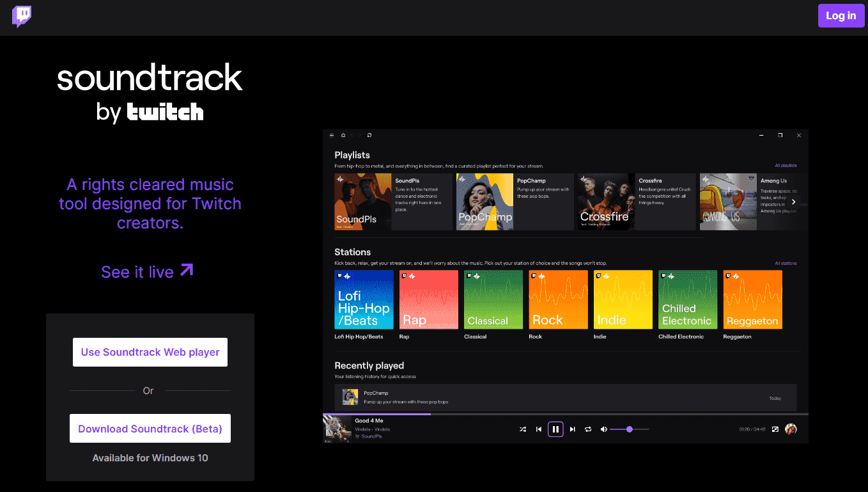Open the user avatar in player bar
Image resolution: width=868 pixels, height=492 pixels.
(791, 429)
